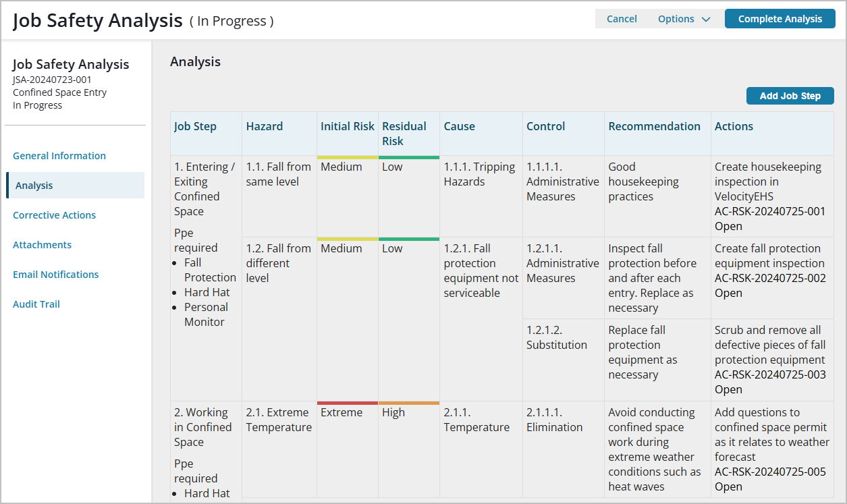Click Complete Analysis button
This screenshot has width=847, height=504.
[780, 19]
